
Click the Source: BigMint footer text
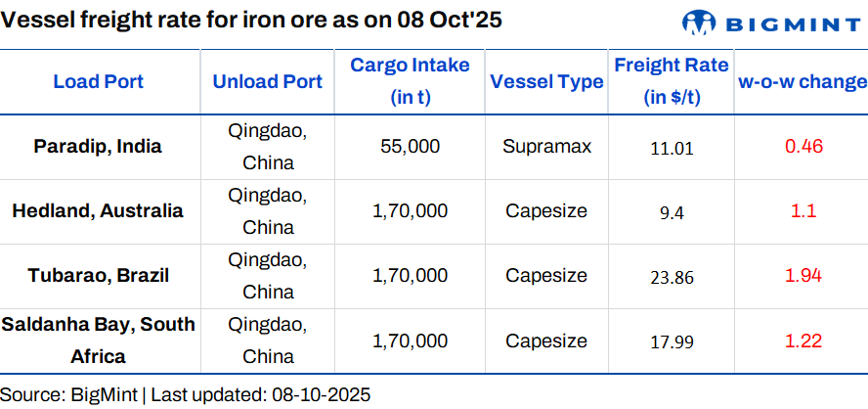(x=186, y=395)
